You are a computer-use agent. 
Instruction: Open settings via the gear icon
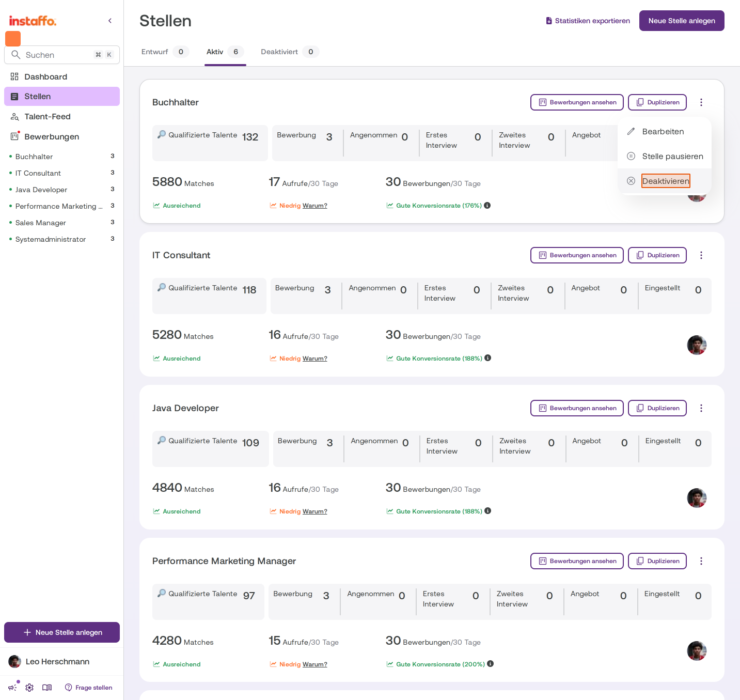coord(29,688)
